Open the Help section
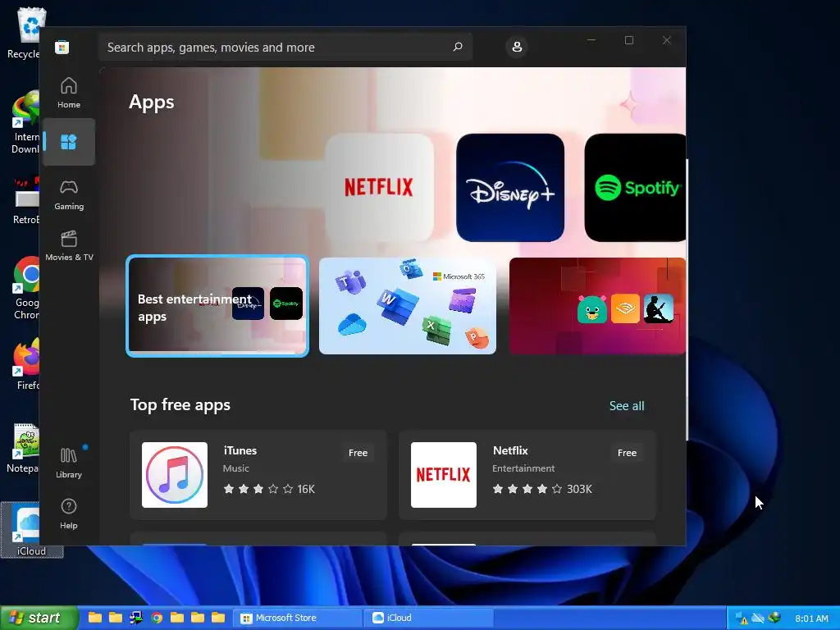 click(69, 514)
